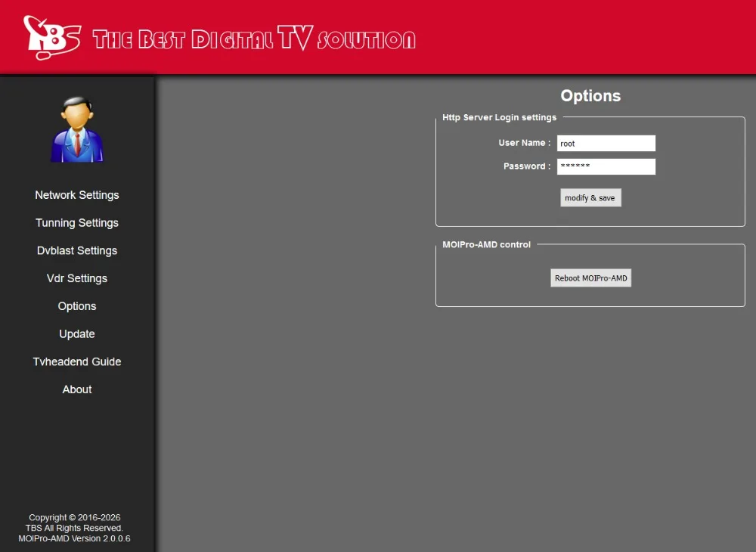Click the TBS All Rights Reserved text
756x552 pixels.
click(x=74, y=528)
